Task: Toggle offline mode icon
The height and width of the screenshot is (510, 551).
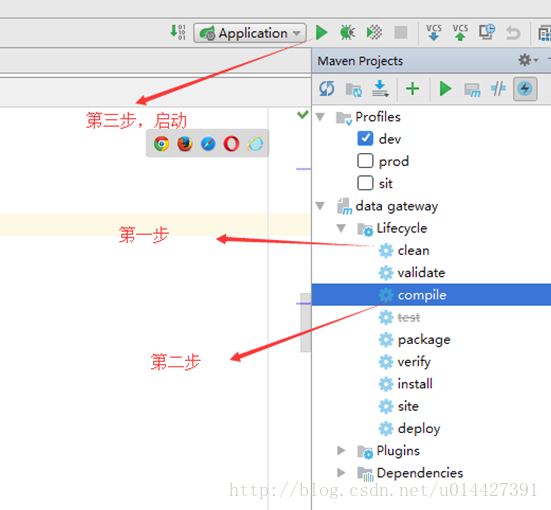Action: 498,89
